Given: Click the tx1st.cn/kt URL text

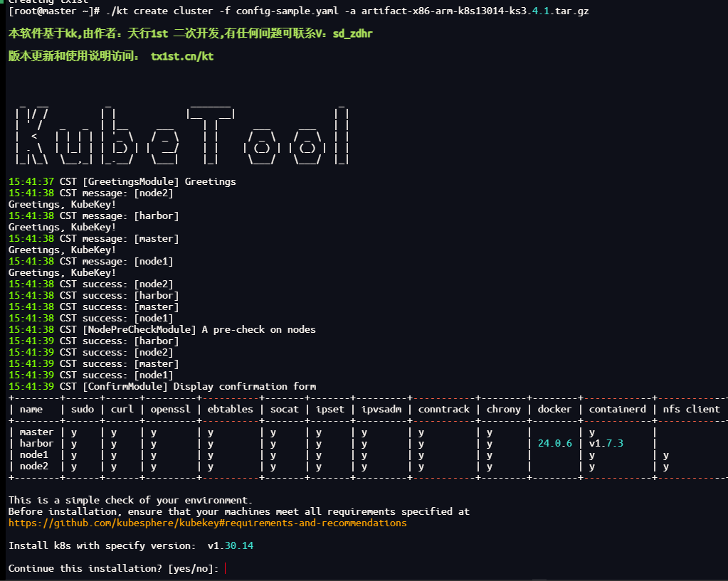Looking at the screenshot, I should [x=182, y=56].
